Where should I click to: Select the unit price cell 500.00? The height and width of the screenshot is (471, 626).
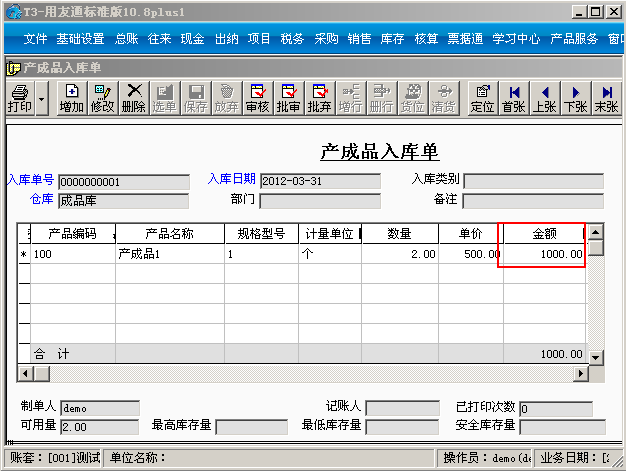471,254
